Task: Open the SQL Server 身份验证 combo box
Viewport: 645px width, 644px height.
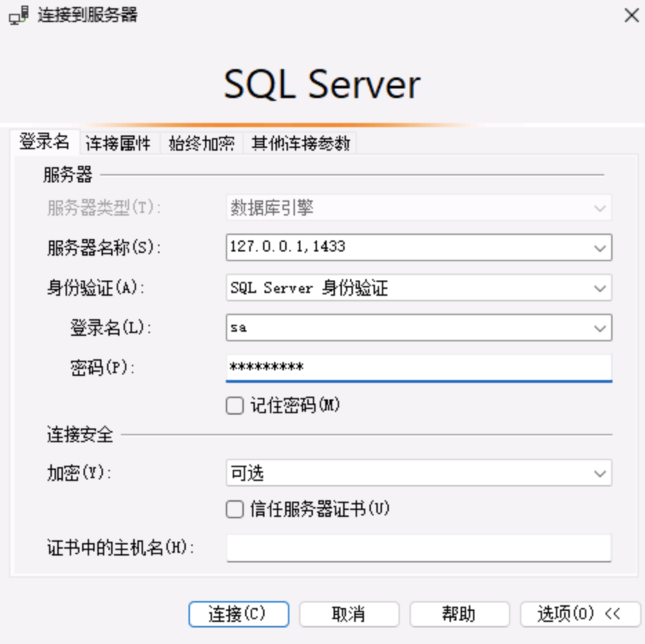Action: point(418,287)
